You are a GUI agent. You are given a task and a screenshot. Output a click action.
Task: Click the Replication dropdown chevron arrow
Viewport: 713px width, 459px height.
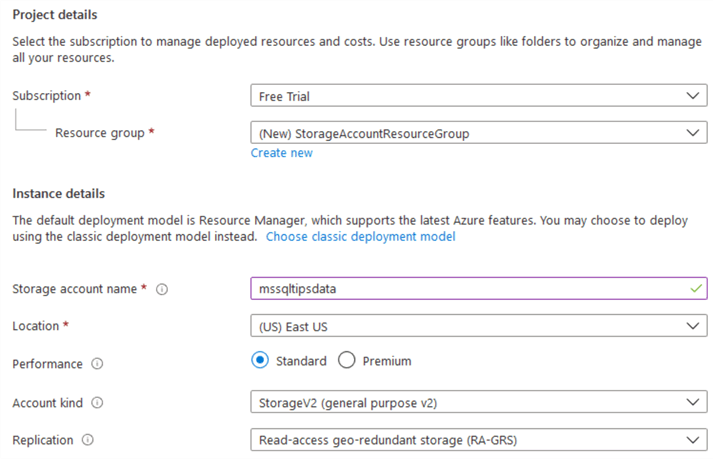point(695,439)
